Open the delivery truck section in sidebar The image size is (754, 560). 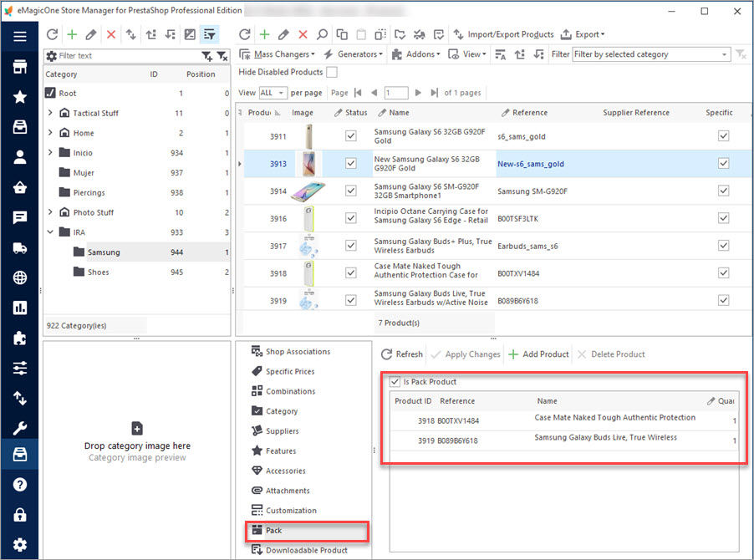click(x=20, y=248)
